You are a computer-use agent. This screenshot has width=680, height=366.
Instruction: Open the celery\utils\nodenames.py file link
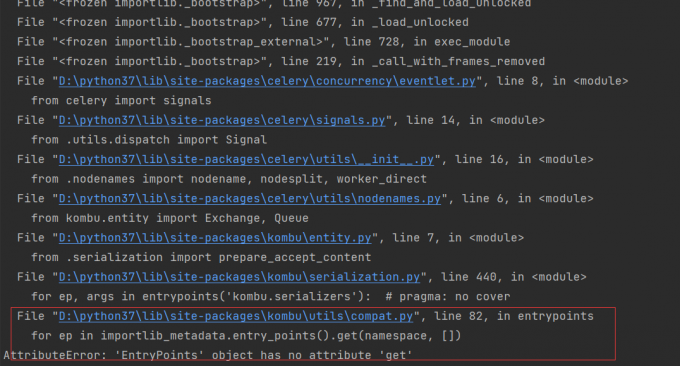tap(250, 199)
